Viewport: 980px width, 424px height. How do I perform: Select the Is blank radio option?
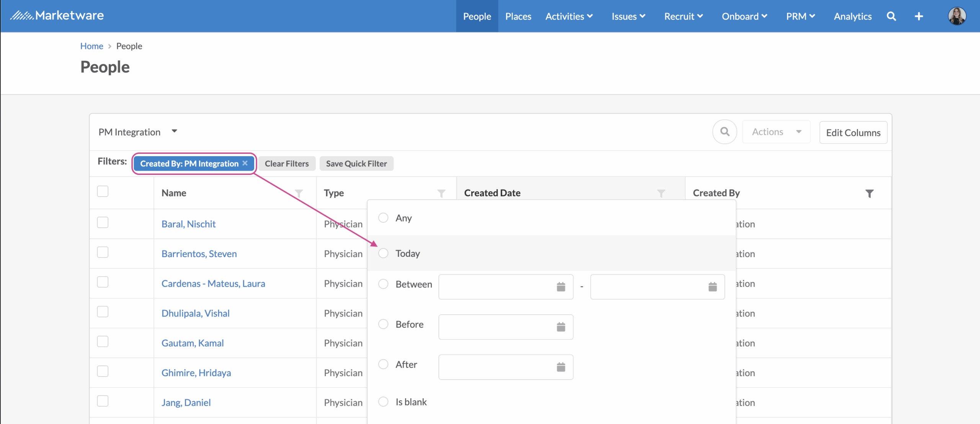click(383, 402)
